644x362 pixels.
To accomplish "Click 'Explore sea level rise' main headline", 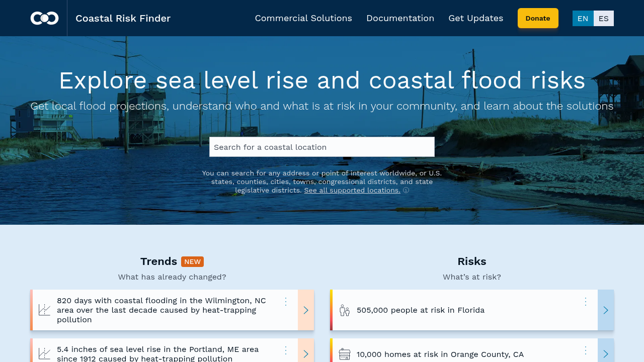I will point(322,80).
